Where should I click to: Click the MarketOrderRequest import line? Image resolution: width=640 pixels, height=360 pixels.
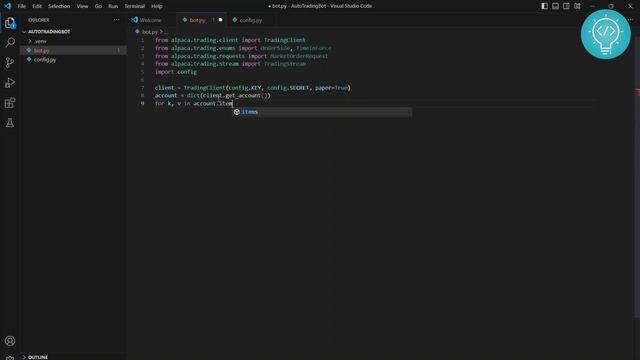[241, 56]
